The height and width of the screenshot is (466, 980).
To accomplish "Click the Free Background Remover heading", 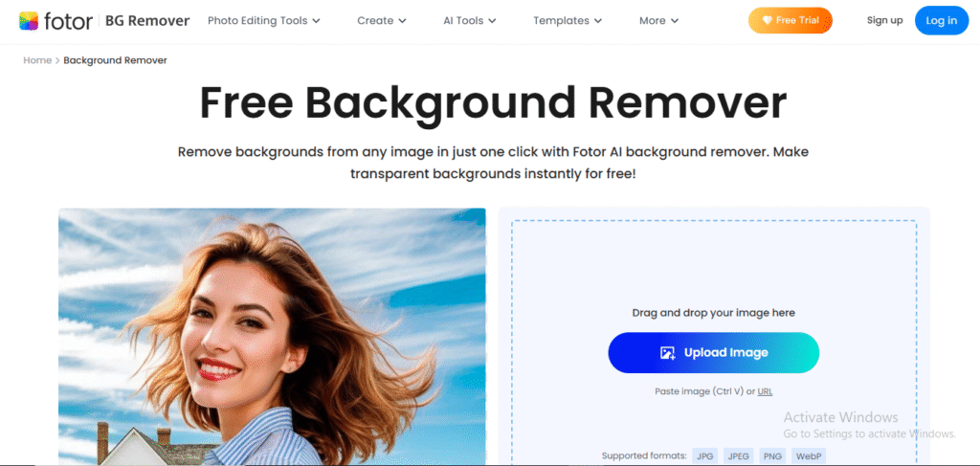I will [493, 103].
